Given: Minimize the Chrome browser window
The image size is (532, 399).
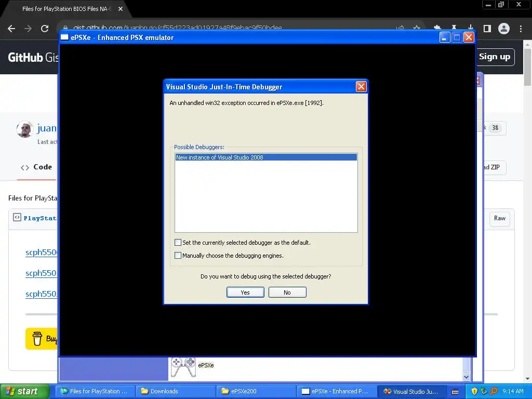Looking at the screenshot, I should click(x=488, y=4).
